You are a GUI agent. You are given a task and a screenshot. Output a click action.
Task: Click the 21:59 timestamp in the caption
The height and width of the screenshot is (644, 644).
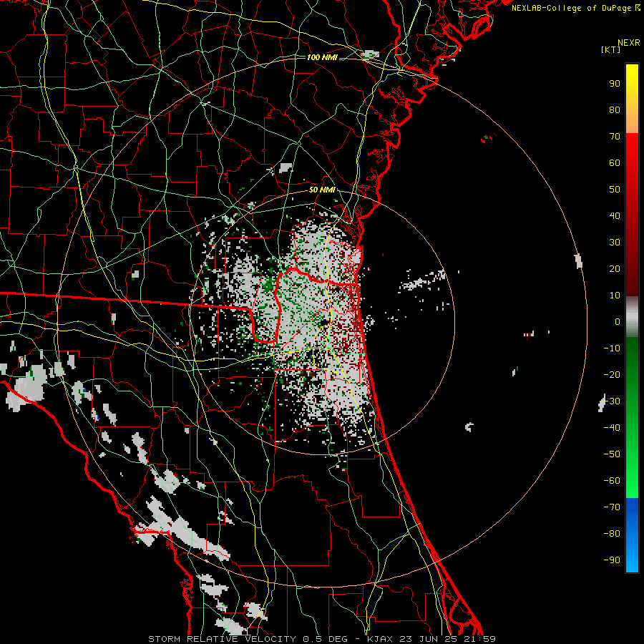click(x=479, y=639)
